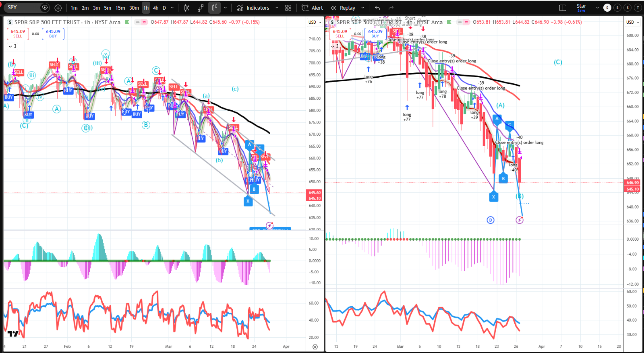Open the indicator templates grid icon
Screen dimensions: 644x353
(288, 8)
